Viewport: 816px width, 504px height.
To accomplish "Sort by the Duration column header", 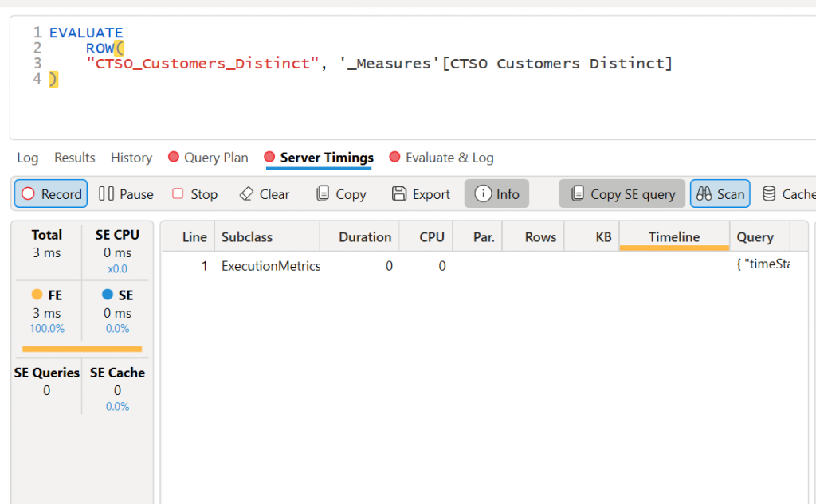I will (x=364, y=237).
